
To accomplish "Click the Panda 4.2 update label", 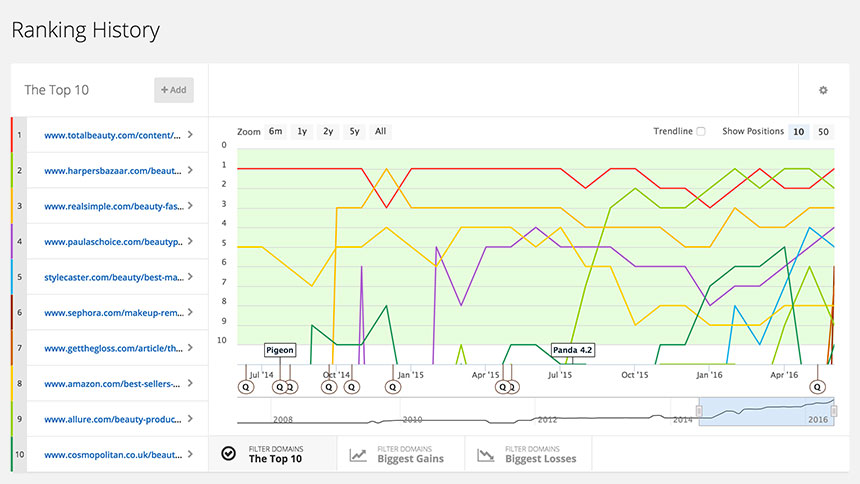I will tap(573, 350).
